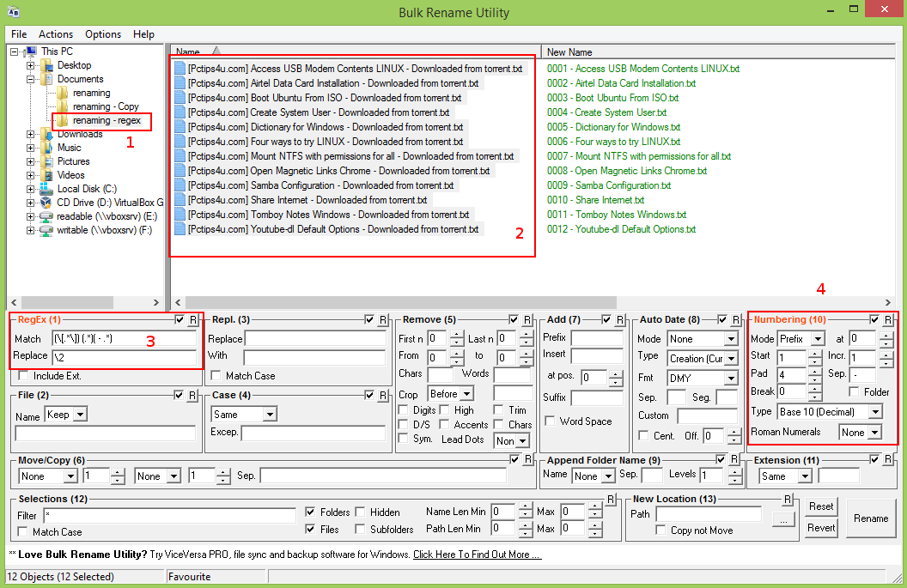Open the Auto Date Fmt DMY dropdown

[x=731, y=379]
